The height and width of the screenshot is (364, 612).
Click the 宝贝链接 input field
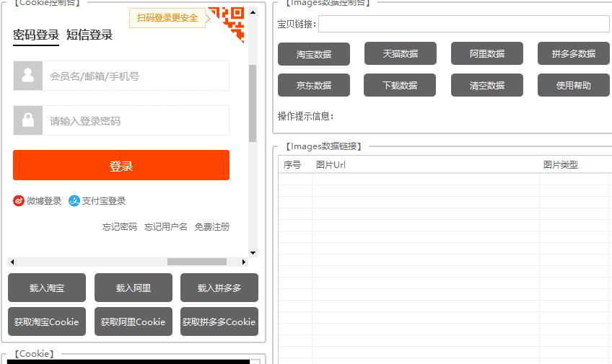464,25
